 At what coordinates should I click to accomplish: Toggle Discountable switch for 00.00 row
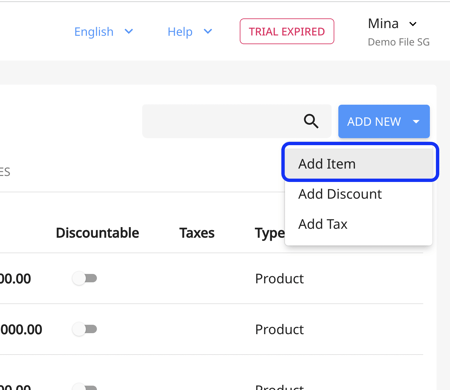pyautogui.click(x=85, y=278)
